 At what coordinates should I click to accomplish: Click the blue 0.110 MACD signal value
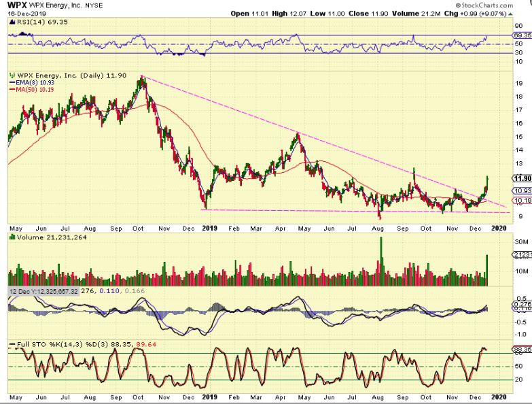pos(109,291)
